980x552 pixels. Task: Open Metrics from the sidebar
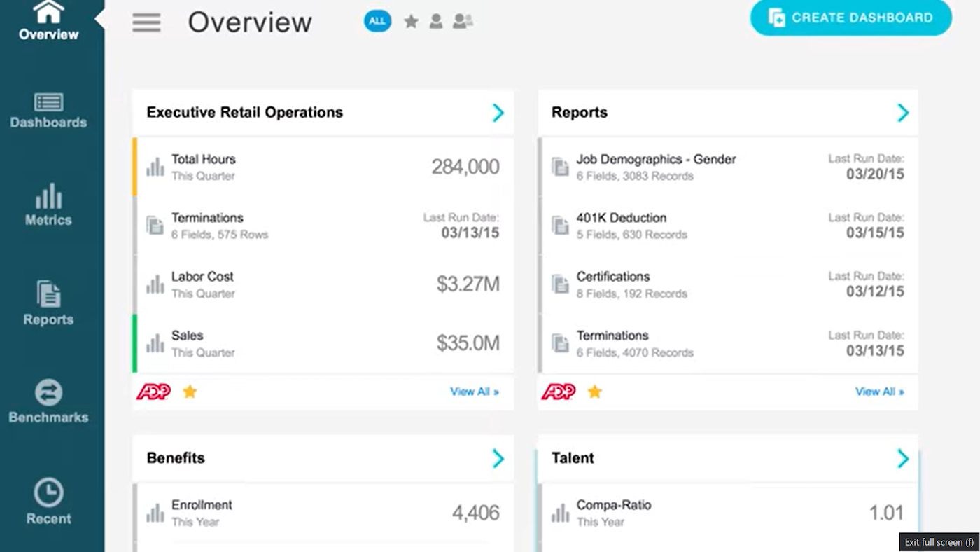pos(48,205)
